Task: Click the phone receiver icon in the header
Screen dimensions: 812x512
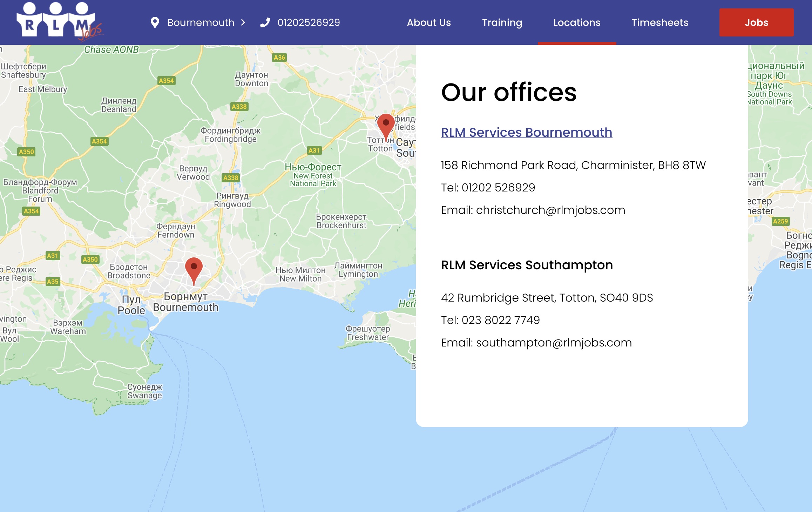Action: (x=265, y=22)
